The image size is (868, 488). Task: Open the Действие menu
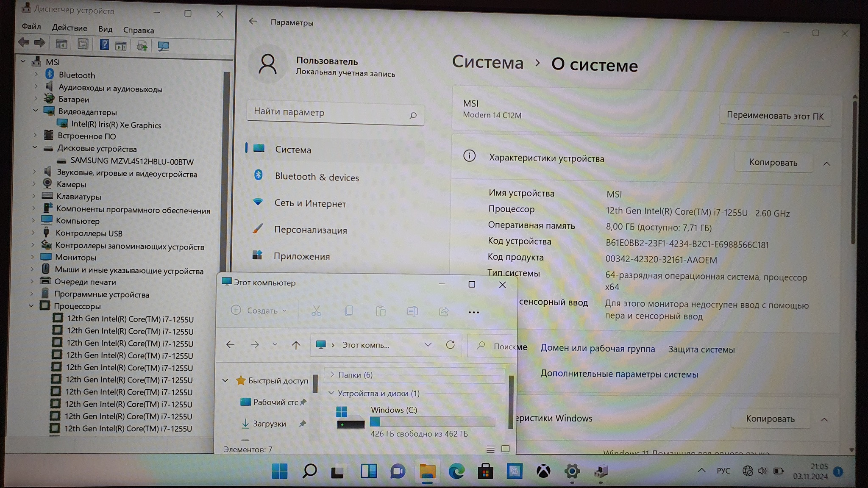coord(70,28)
